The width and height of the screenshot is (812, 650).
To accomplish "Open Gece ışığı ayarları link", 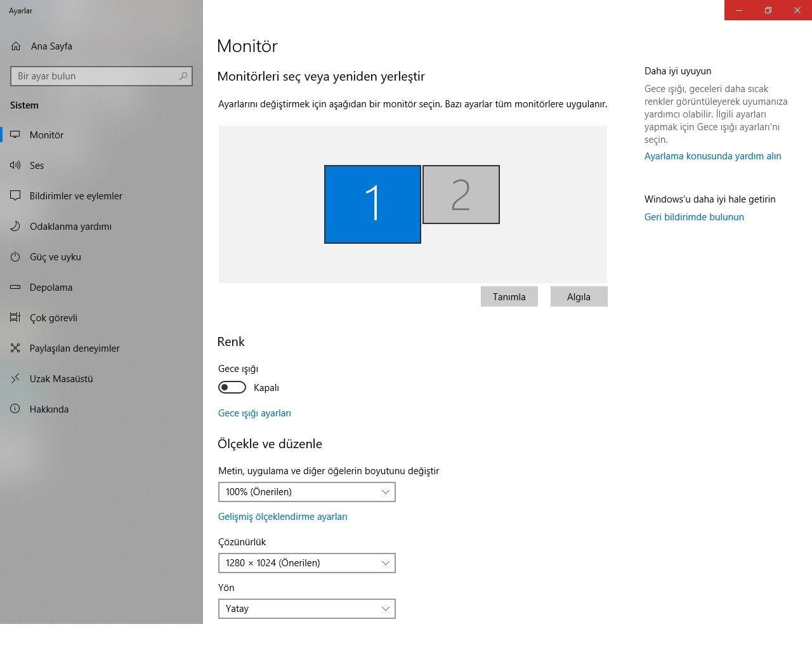I will tap(254, 413).
